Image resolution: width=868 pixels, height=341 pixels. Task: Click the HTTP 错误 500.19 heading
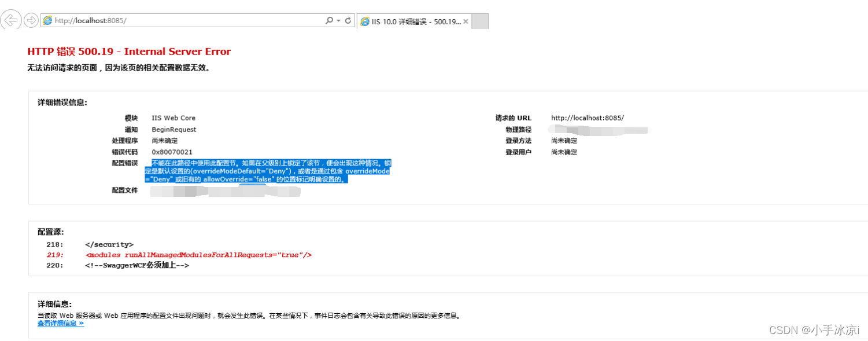click(129, 52)
